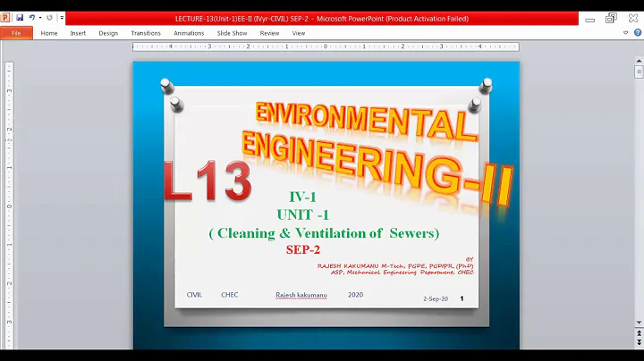Screen dimensions: 644x361
Task: Open the Undo history dropdown arrow
Action: click(40, 18)
